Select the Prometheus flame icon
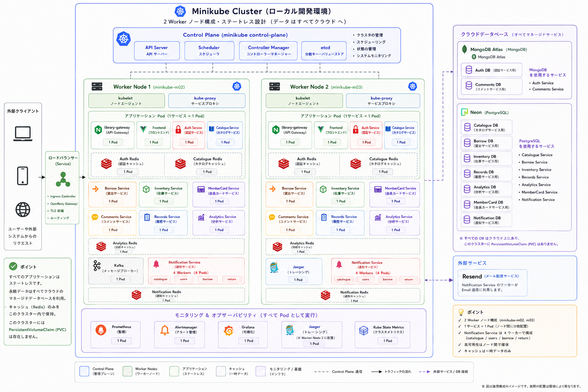Screen dimensions: 588x392 (x=101, y=330)
